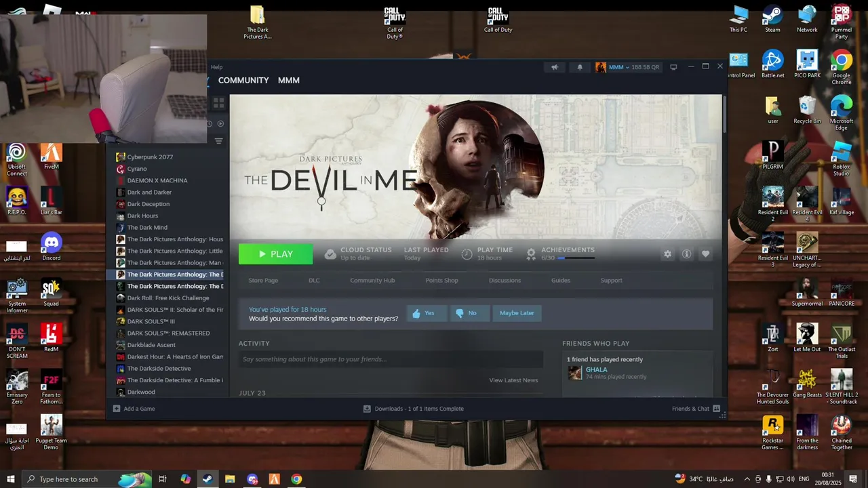The image size is (868, 488).
Task: Open the DLC tab
Action: (314, 281)
